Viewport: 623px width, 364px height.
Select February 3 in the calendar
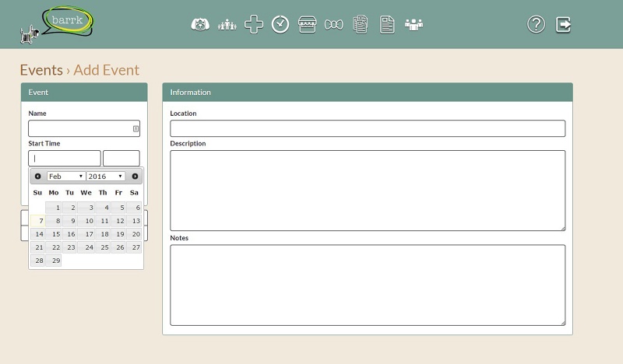pos(86,208)
